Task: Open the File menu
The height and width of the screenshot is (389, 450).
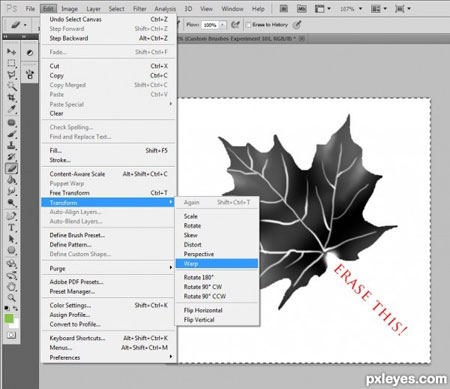Action: 30,9
